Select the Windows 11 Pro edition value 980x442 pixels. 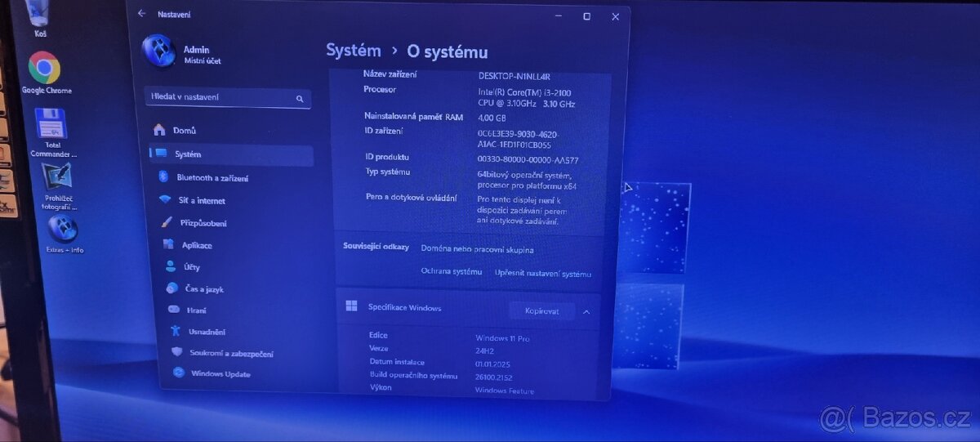pyautogui.click(x=503, y=338)
